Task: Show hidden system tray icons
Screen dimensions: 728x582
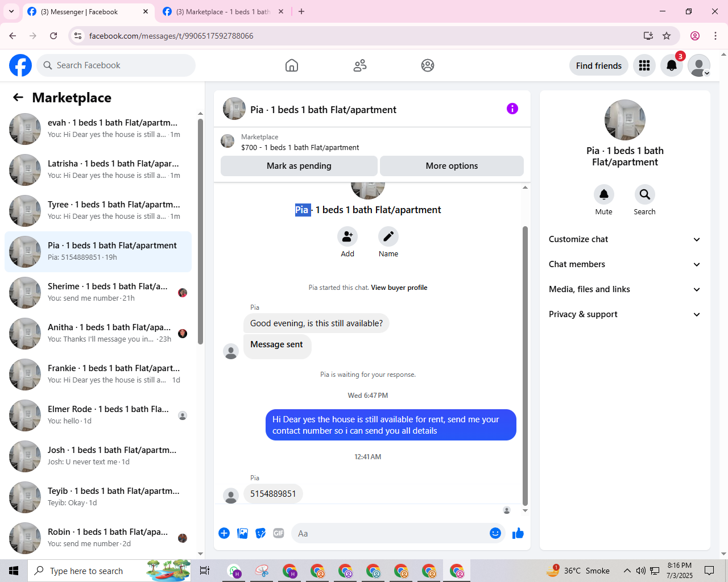Action: (x=627, y=571)
